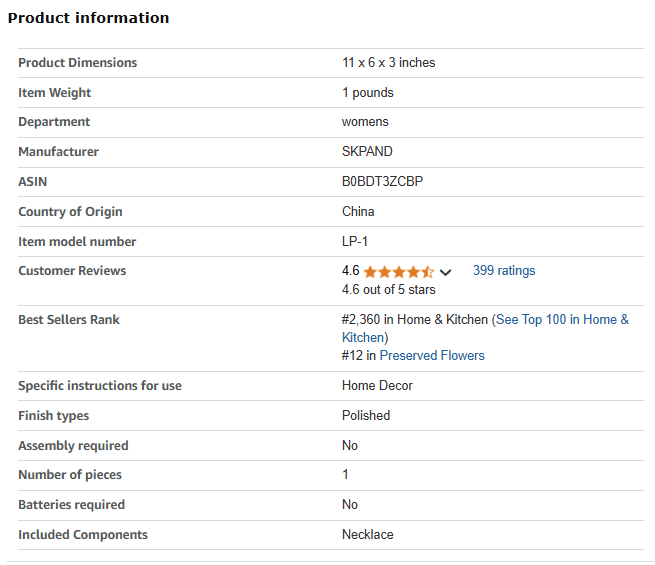The image size is (655, 565).
Task: Expand the rating breakdown chevron
Action: [446, 273]
